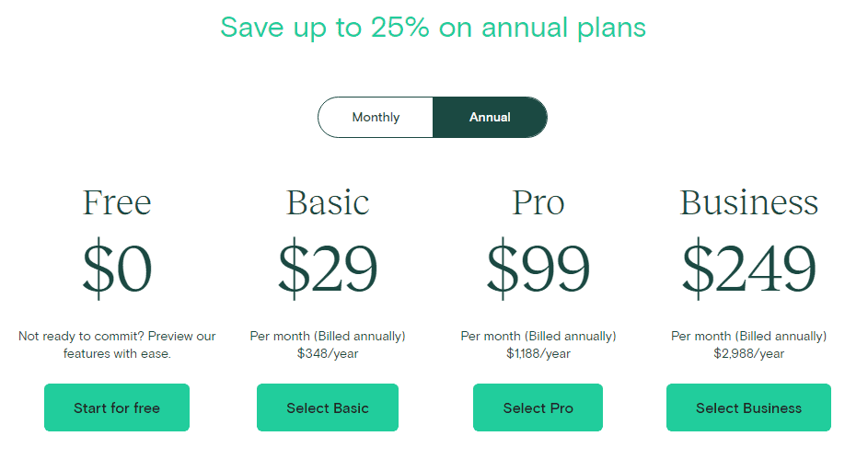The image size is (868, 459).
Task: Click the $99 price figure
Action: coord(538,269)
